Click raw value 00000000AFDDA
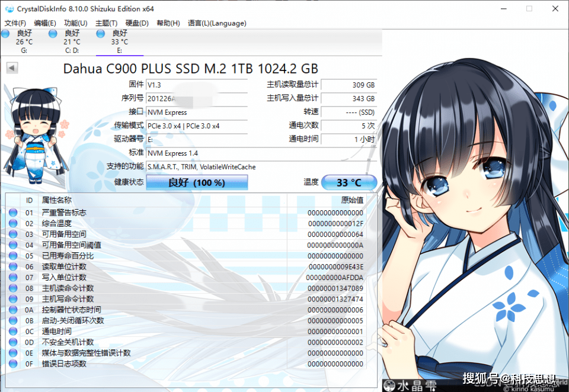 click(334, 278)
